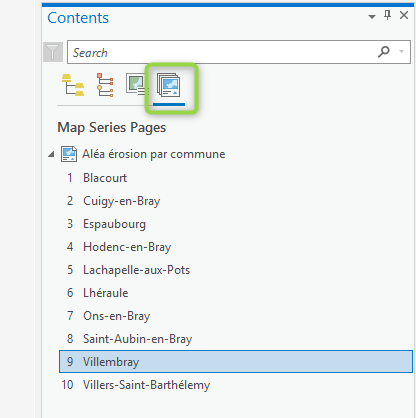
Task: Select List By Element Type view icon
Action: pos(105,85)
